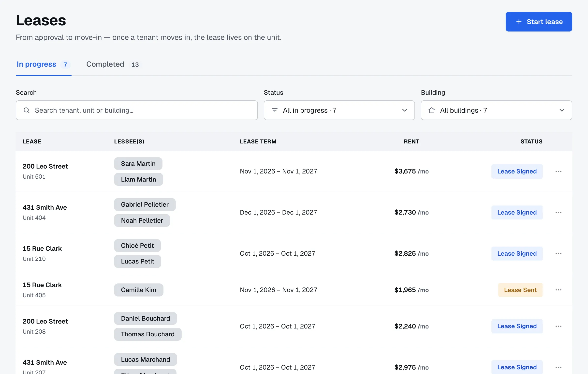Viewport: 588px width, 374px height.
Task: Focus the search tenant, unit or building field
Action: (137, 110)
